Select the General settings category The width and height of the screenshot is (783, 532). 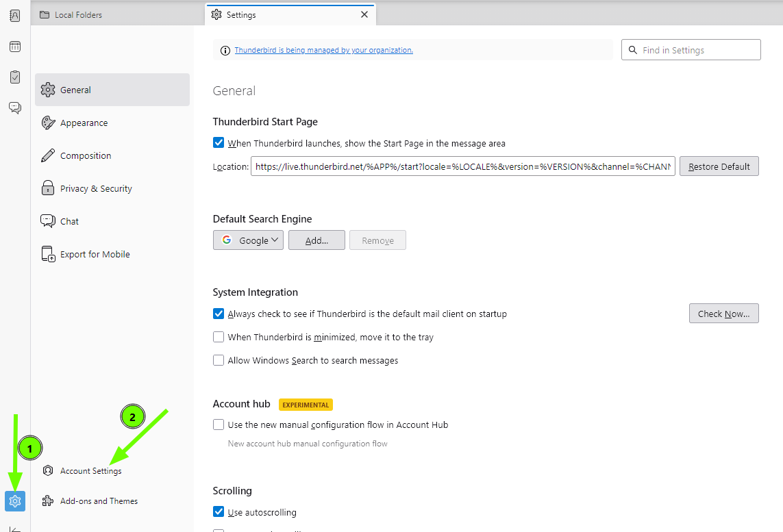coord(112,90)
